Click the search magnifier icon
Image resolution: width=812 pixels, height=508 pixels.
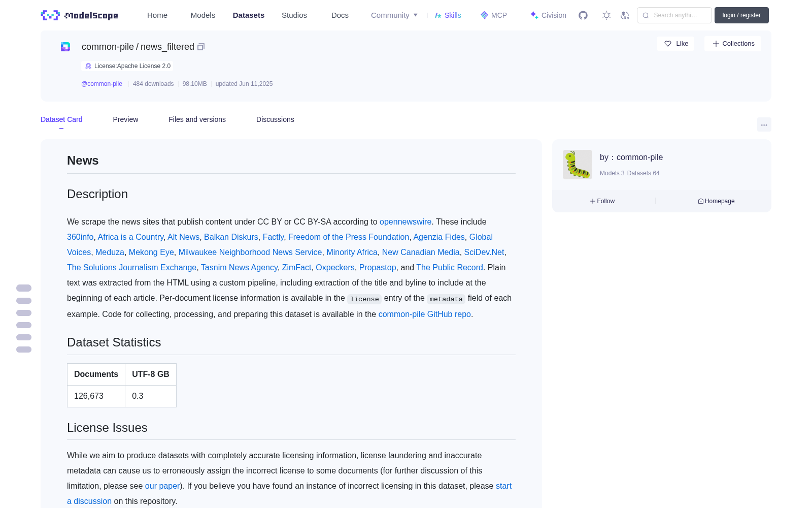(x=646, y=15)
